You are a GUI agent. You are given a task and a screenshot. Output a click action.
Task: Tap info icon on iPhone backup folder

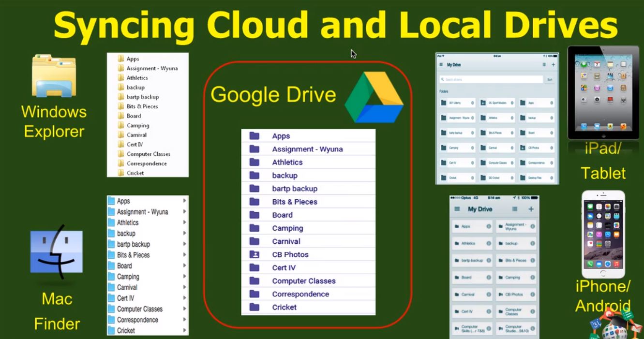tap(533, 243)
